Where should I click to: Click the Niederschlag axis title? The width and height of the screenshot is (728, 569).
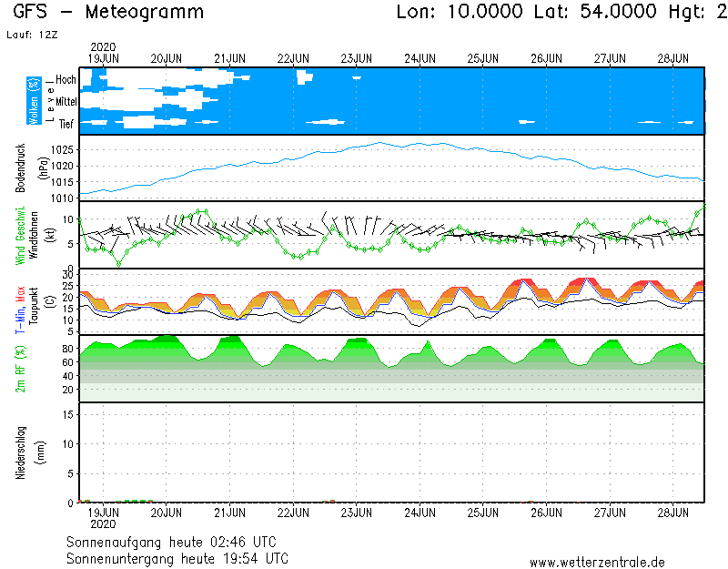tap(20, 452)
